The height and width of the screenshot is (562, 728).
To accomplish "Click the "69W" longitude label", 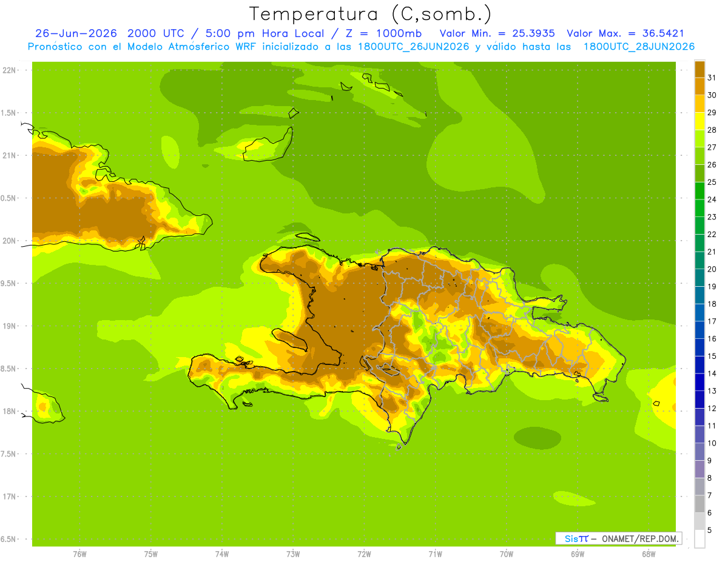I will click(x=578, y=554).
